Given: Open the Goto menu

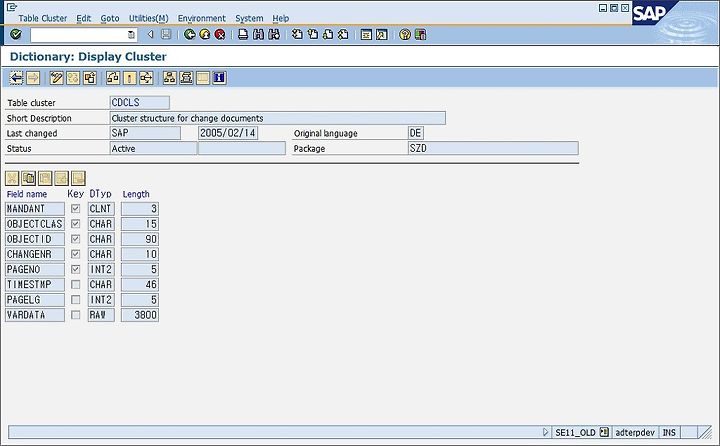Looking at the screenshot, I should [110, 18].
